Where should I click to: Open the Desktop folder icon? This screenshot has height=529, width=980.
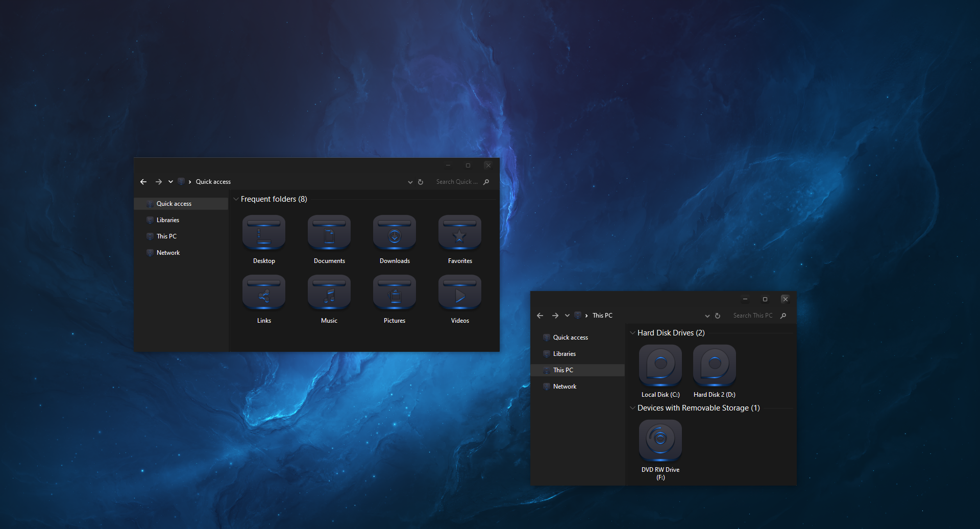click(x=263, y=233)
